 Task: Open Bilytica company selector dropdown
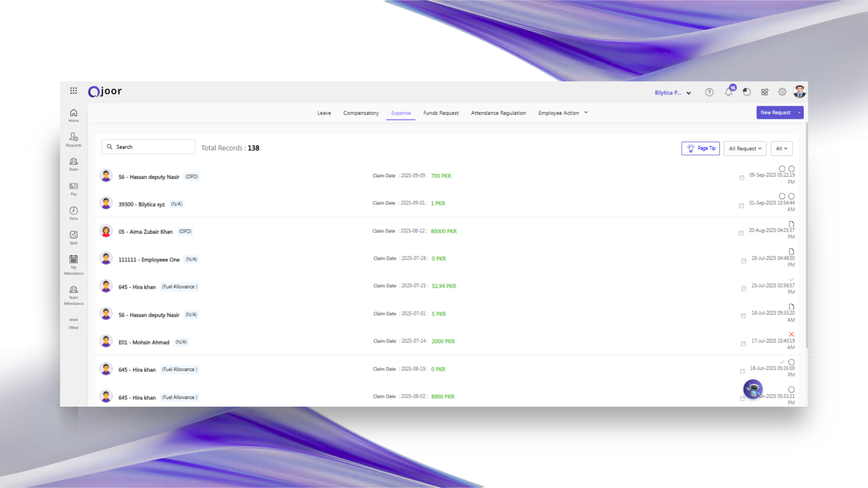tap(673, 93)
